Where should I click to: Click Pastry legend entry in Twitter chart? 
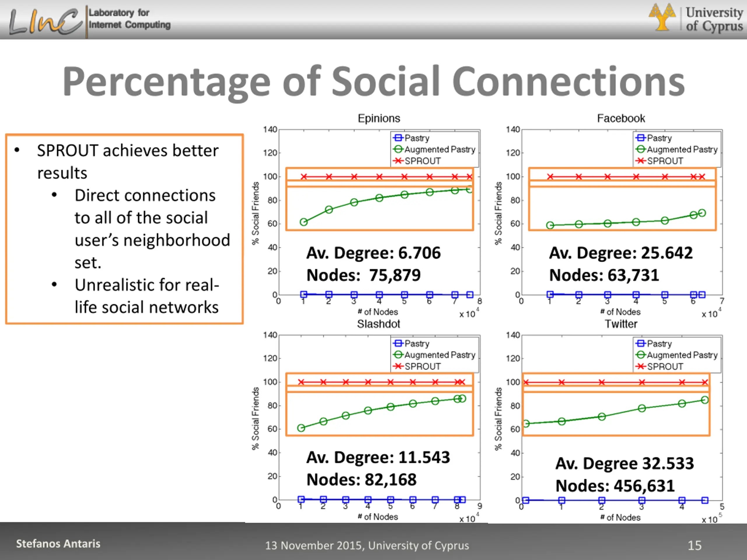click(654, 344)
